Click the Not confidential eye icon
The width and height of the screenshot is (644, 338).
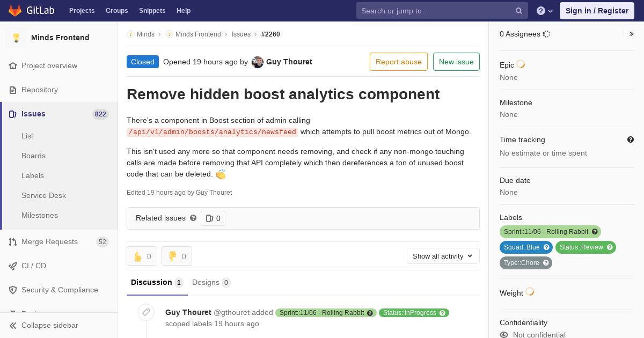point(504,335)
